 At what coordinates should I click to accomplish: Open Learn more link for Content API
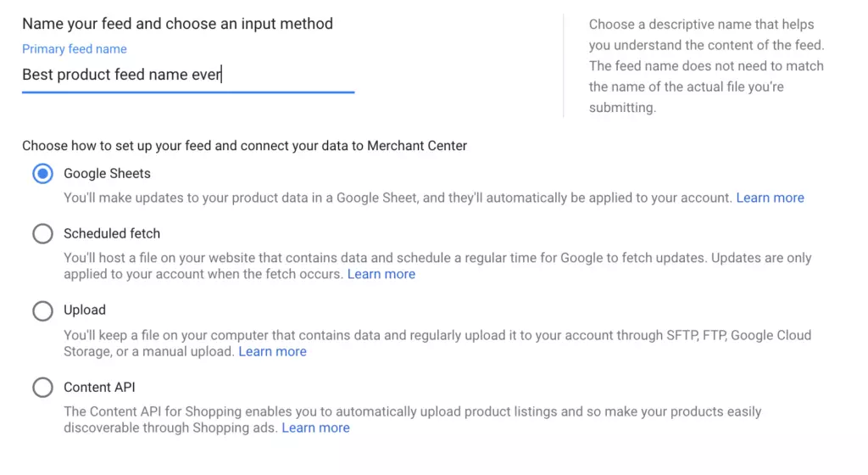click(315, 428)
